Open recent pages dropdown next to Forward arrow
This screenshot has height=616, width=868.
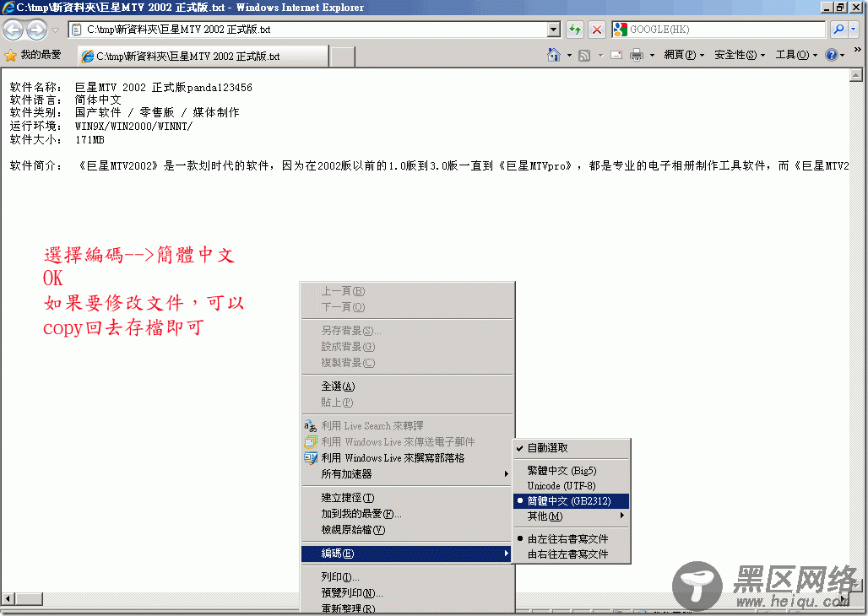(56, 30)
